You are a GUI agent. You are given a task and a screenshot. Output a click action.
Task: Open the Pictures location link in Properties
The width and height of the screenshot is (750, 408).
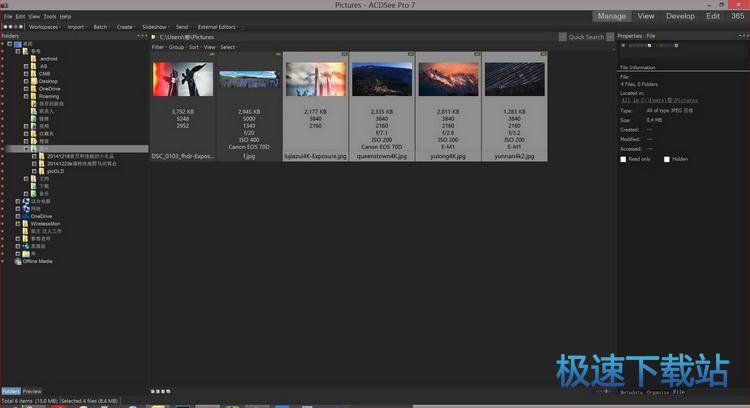[x=659, y=101]
